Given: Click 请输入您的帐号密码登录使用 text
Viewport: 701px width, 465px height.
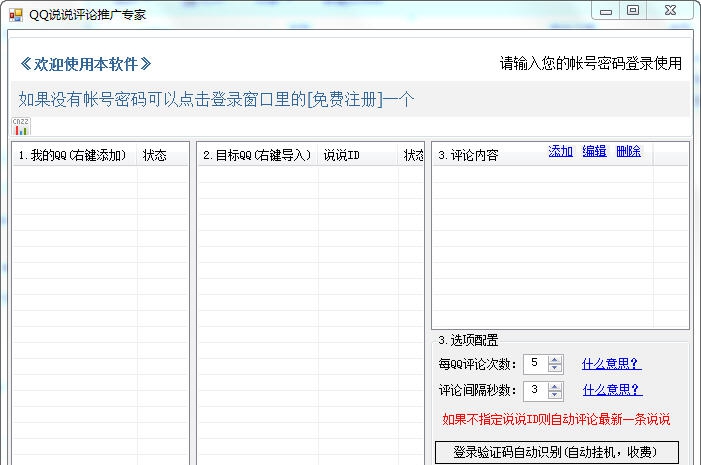Looking at the screenshot, I should (591, 63).
